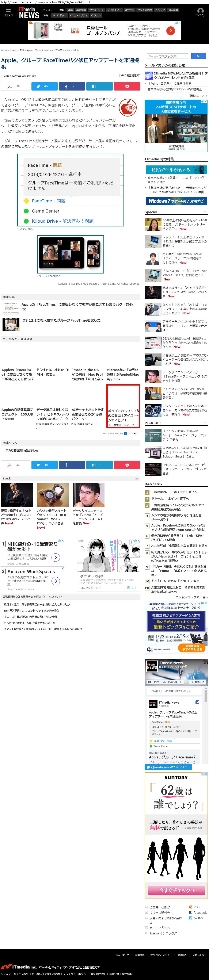
Task: Click arrow button on Amazon WorkSpaces ad
Action: click(56, 581)
